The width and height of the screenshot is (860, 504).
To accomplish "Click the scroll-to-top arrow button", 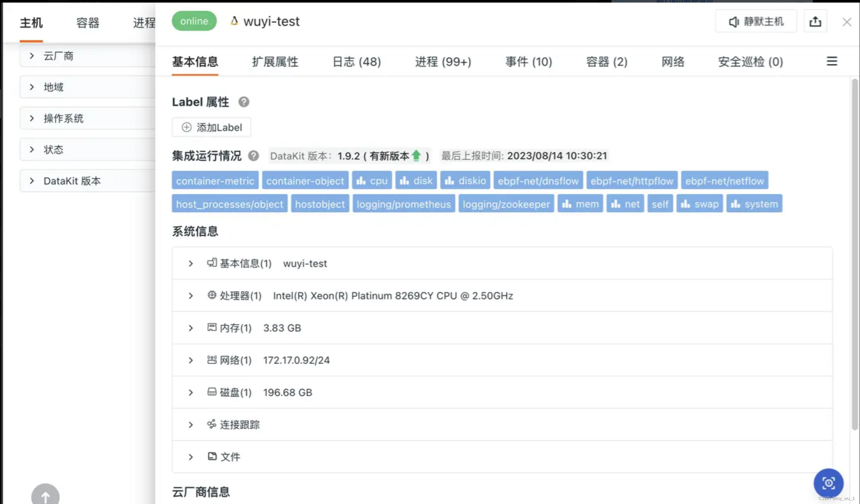I will pos(45,495).
